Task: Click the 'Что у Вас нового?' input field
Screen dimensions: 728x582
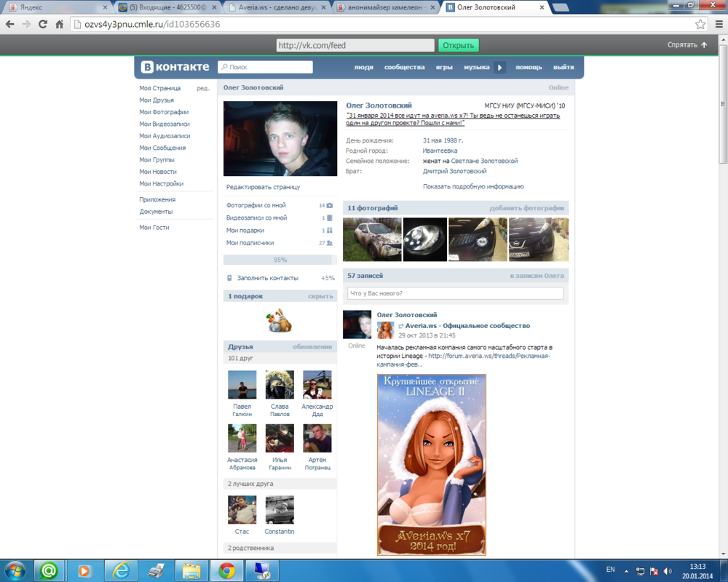Action: [x=455, y=293]
